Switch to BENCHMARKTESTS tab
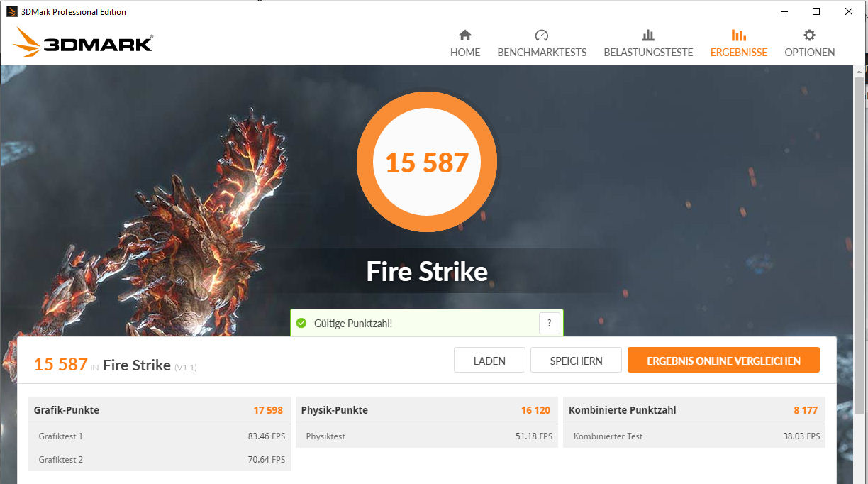The height and width of the screenshot is (484, 868). (x=542, y=43)
